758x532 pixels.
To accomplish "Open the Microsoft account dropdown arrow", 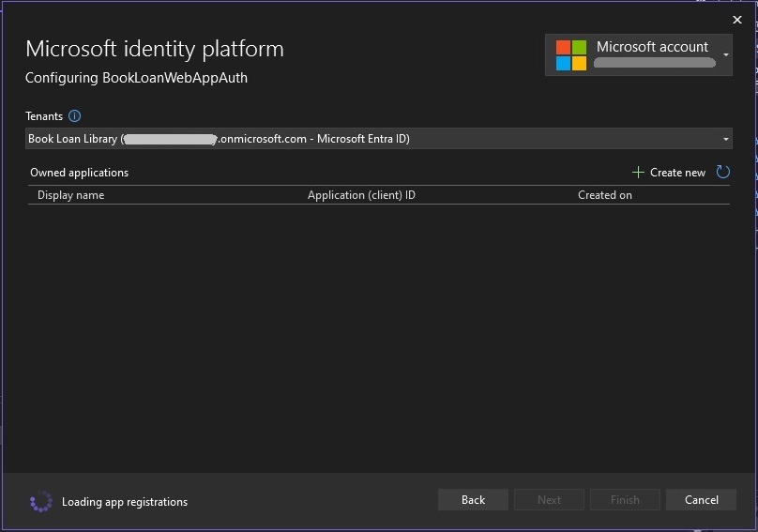I will click(725, 54).
